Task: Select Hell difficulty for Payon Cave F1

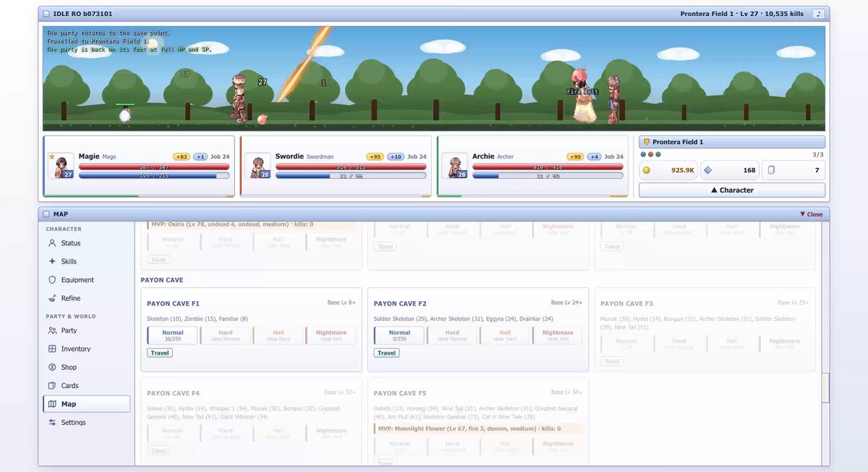Action: [x=278, y=335]
